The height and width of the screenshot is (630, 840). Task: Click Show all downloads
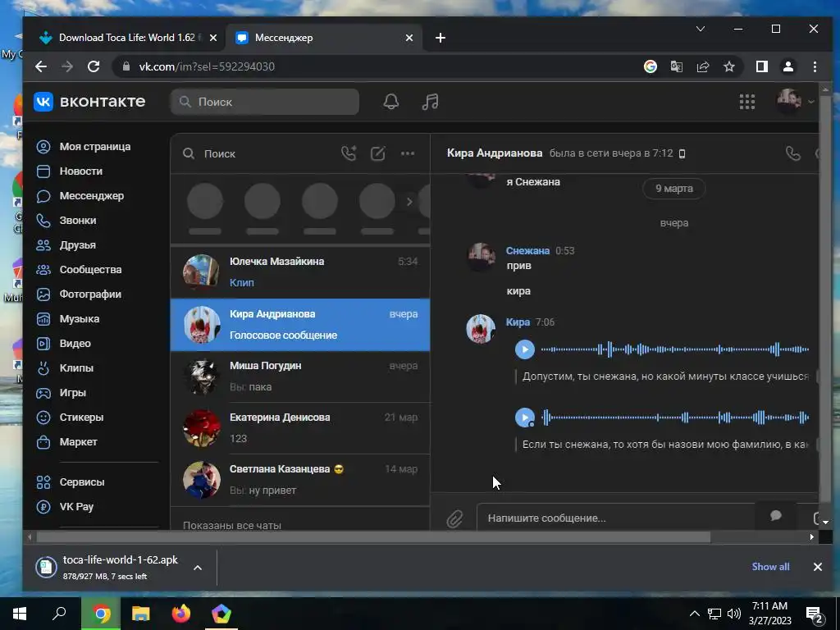(x=770, y=567)
